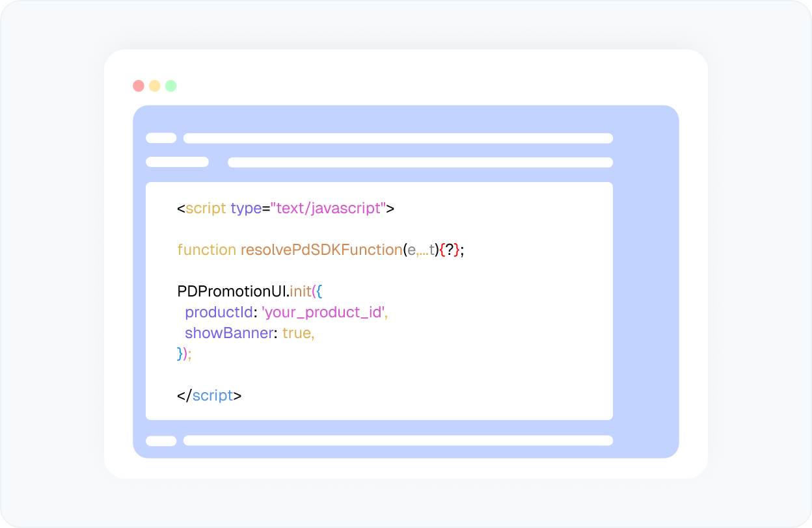This screenshot has height=528, width=812.
Task: Click the short placeholder bar above the code panel
Action: 177,161
